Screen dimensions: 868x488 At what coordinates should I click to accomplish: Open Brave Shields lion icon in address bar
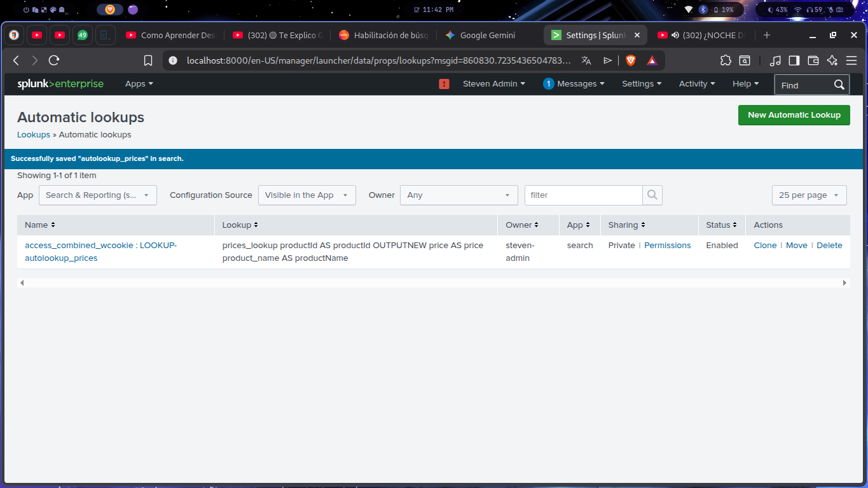point(630,60)
